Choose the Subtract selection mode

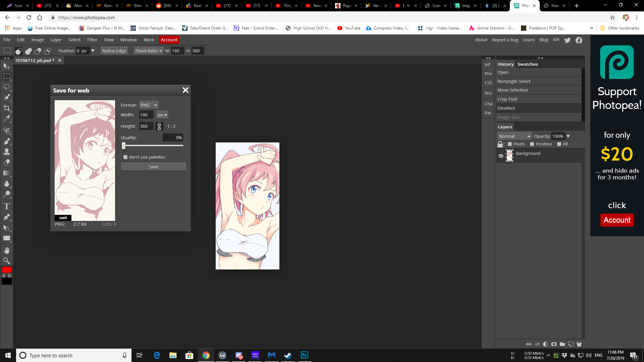point(38,51)
